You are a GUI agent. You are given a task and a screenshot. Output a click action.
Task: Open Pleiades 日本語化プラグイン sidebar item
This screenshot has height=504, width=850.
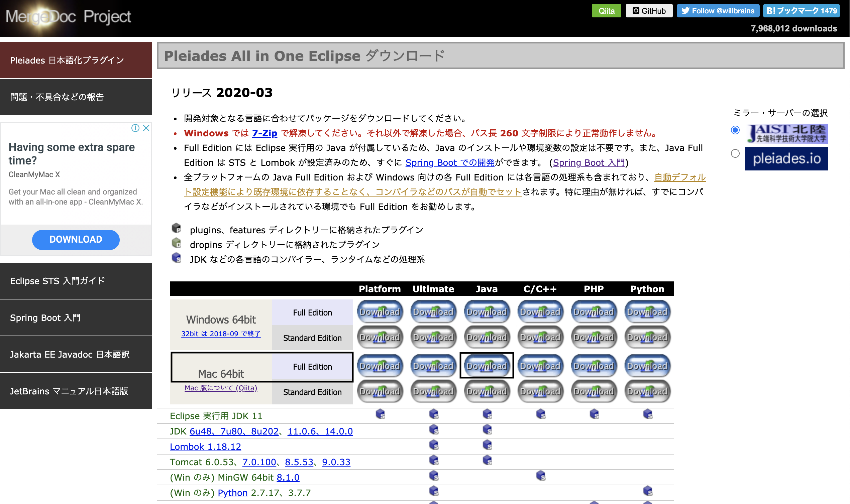(76, 60)
